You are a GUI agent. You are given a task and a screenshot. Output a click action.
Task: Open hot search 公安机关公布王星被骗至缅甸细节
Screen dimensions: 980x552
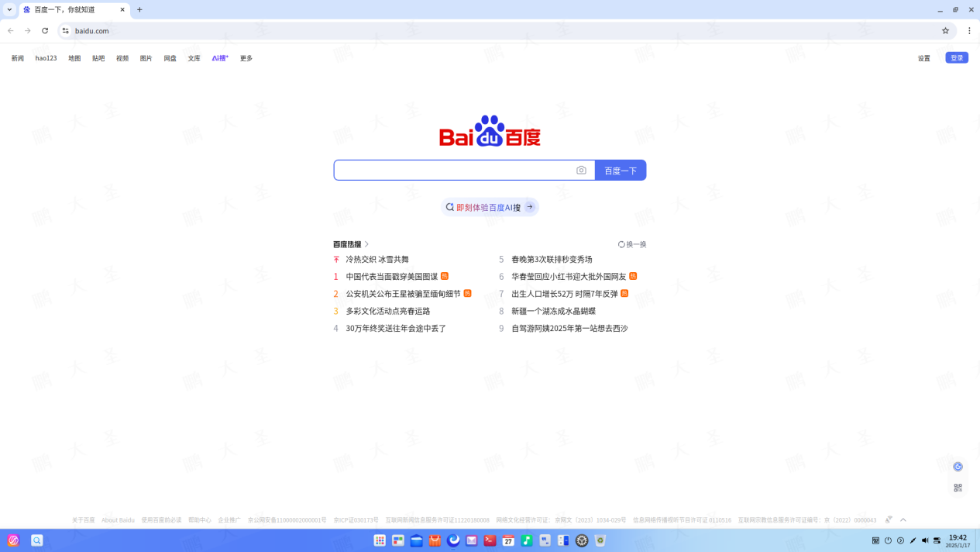click(403, 294)
